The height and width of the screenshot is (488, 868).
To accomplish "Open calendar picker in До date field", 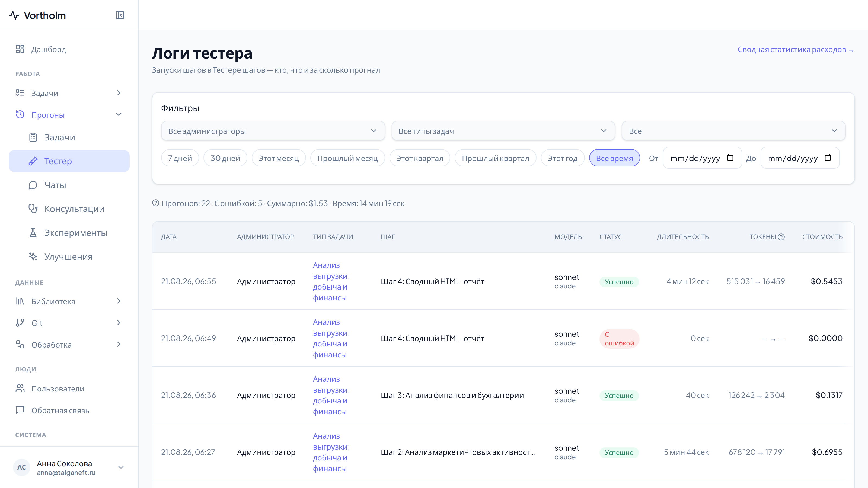I will (828, 158).
